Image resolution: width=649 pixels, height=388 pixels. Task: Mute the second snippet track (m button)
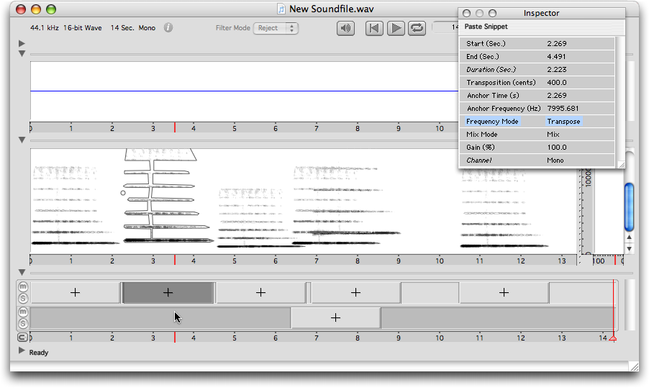(23, 311)
